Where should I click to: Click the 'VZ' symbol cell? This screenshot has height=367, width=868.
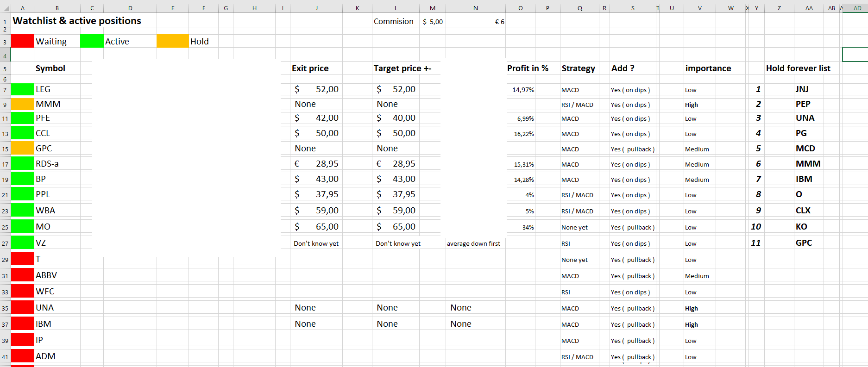coord(57,243)
